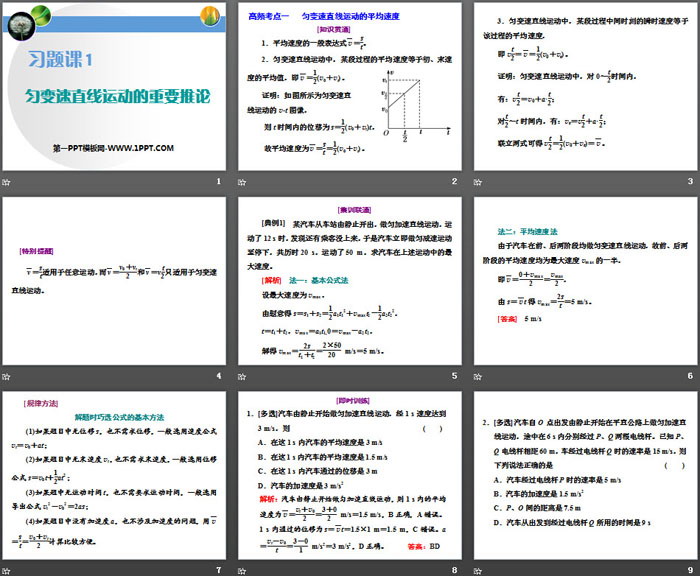Click slide number 7 label
The image size is (700, 576).
(x=218, y=570)
